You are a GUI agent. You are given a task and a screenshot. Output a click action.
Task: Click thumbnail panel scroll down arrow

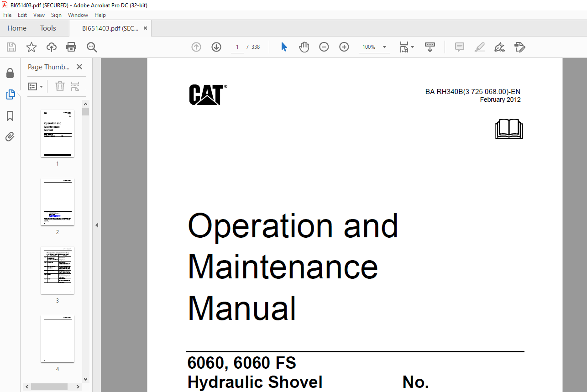pyautogui.click(x=86, y=379)
